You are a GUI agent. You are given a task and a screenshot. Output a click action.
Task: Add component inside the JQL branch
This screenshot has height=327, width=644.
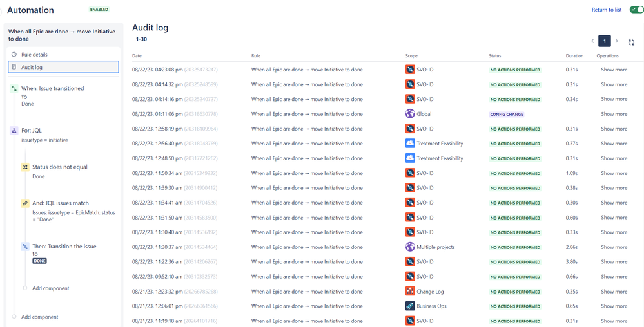click(51, 288)
